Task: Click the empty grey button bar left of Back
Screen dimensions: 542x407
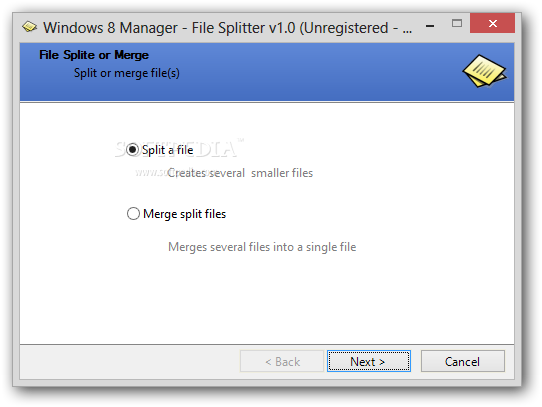Action: (x=130, y=361)
